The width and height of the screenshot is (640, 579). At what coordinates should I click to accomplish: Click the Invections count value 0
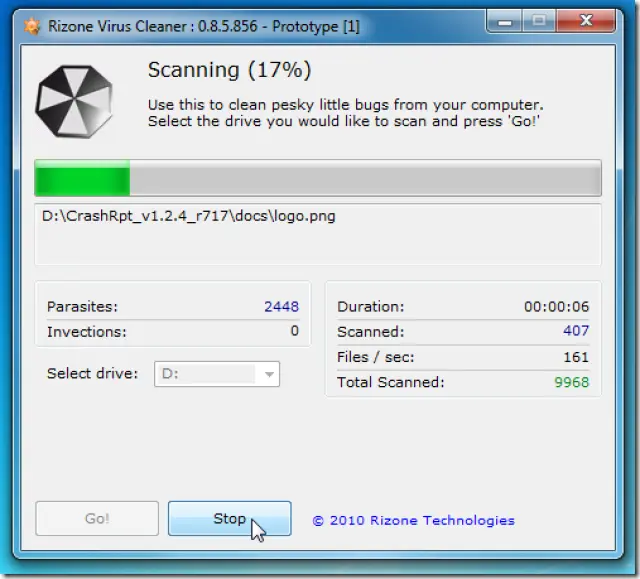tap(294, 331)
